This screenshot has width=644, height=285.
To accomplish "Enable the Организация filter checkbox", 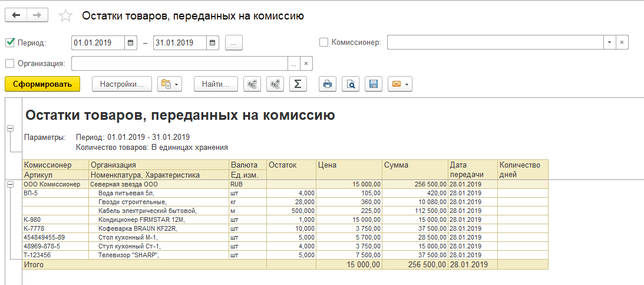I will (x=9, y=64).
